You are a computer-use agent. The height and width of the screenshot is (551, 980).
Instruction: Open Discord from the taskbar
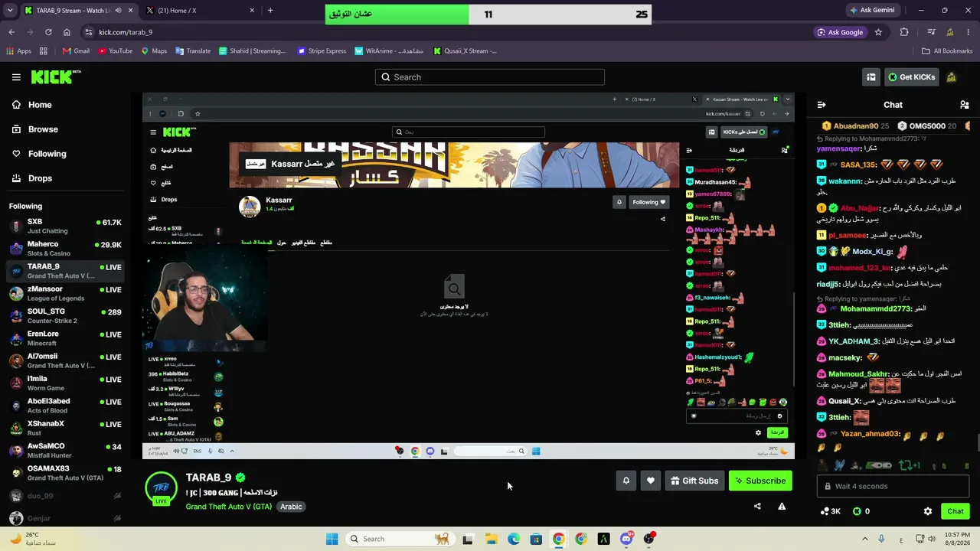(x=626, y=539)
